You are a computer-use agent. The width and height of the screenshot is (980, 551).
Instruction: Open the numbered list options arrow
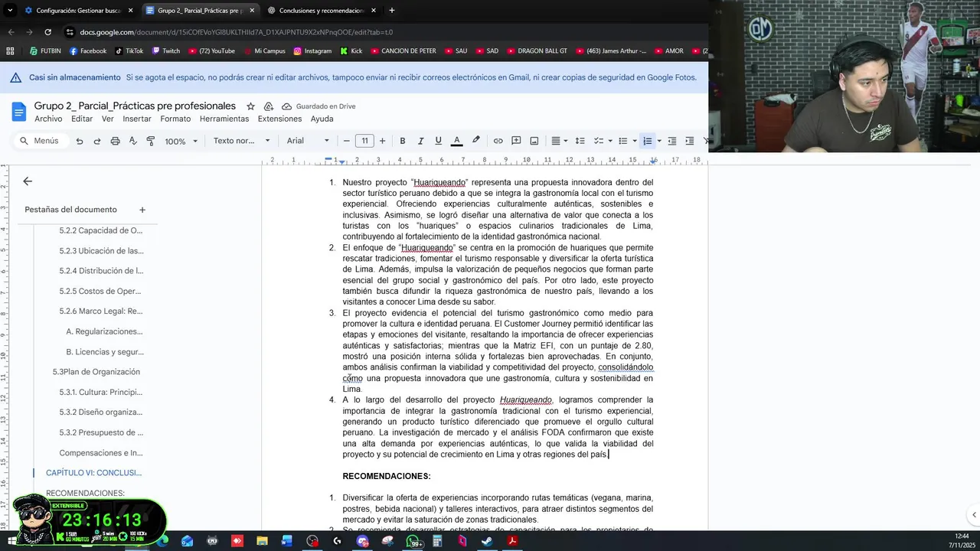click(659, 141)
